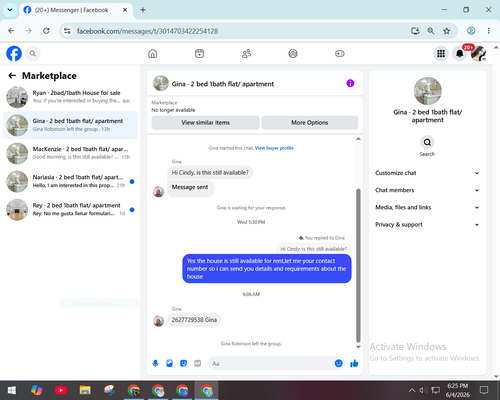Open MacKenzie - 2 bed 1bath flat chat
This screenshot has height=400, width=500.
[x=70, y=153]
